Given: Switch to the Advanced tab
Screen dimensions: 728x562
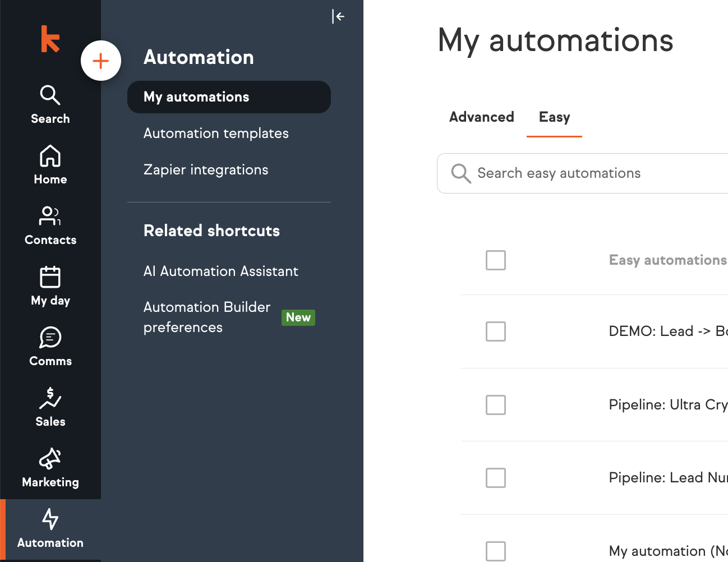Looking at the screenshot, I should [x=481, y=117].
